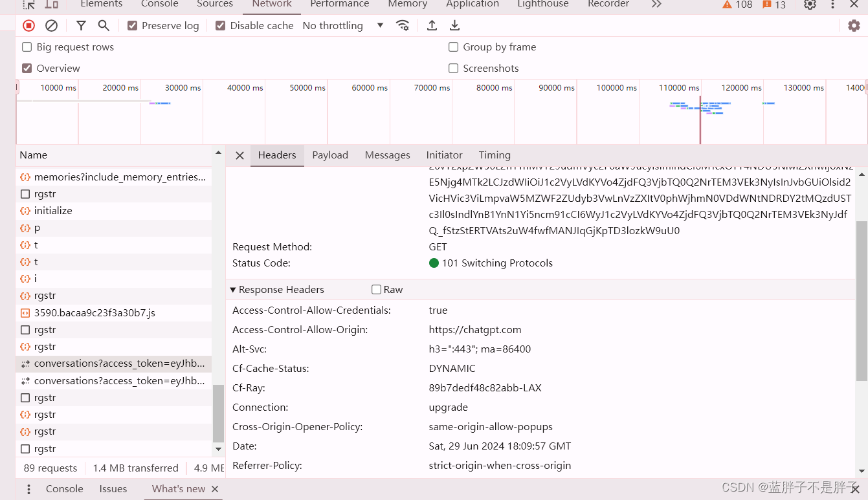Open Network settings gear icon
Viewport: 868px width, 500px height.
click(854, 26)
